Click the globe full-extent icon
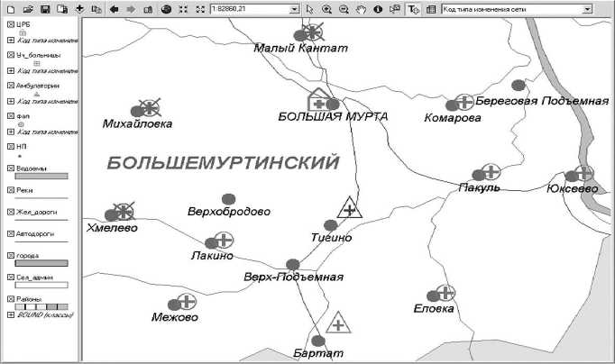This screenshot has height=364, width=615. (x=166, y=9)
